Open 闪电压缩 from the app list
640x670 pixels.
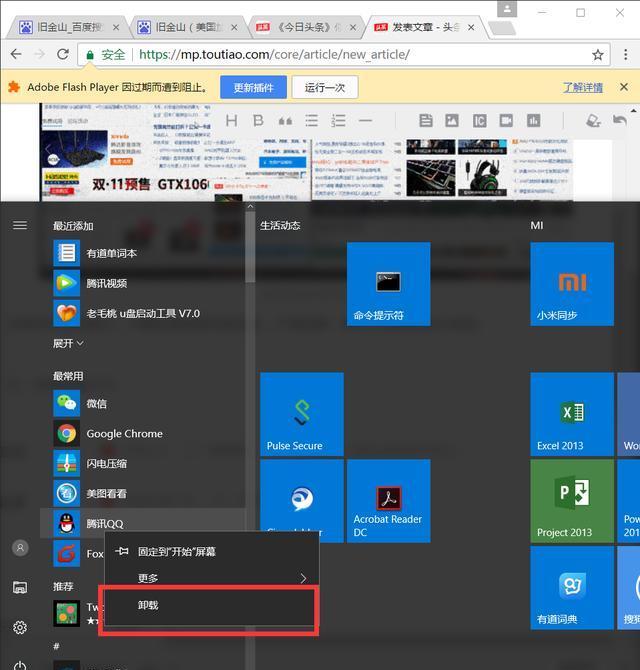[x=143, y=464]
